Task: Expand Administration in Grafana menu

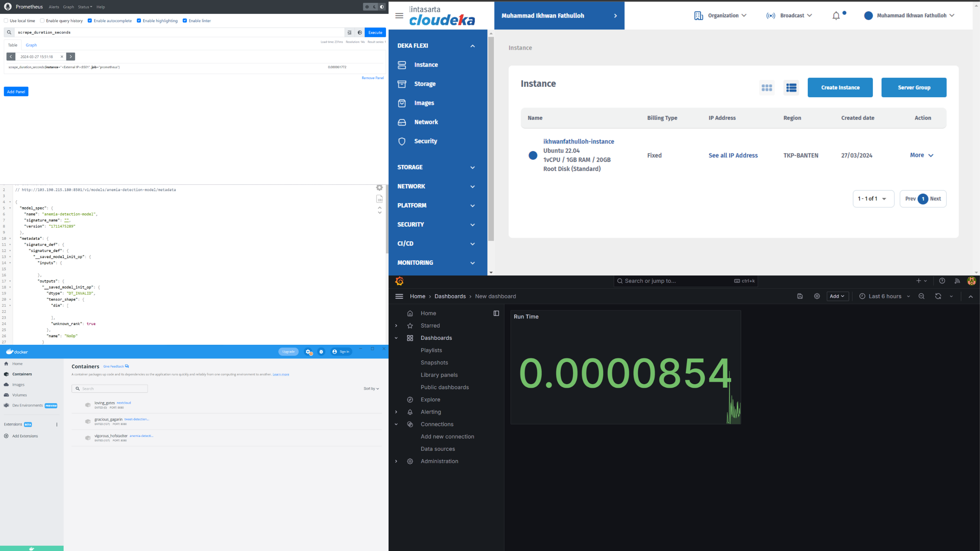Action: coord(396,461)
